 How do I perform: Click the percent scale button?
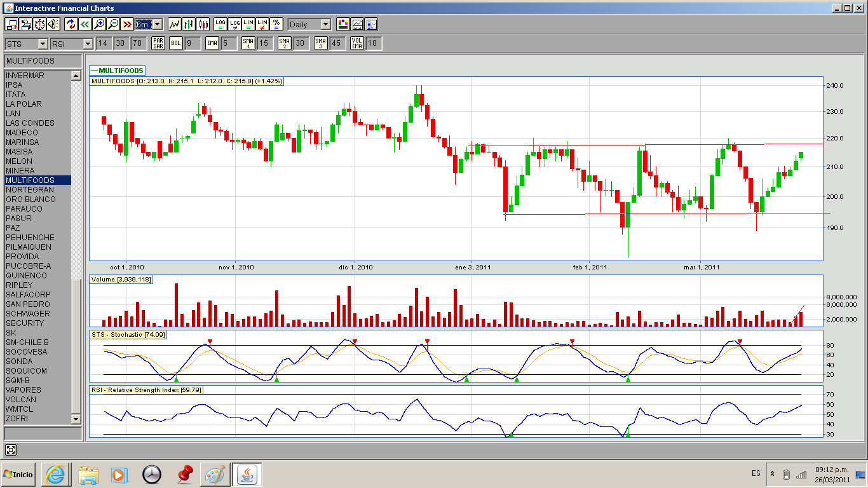coord(276,24)
